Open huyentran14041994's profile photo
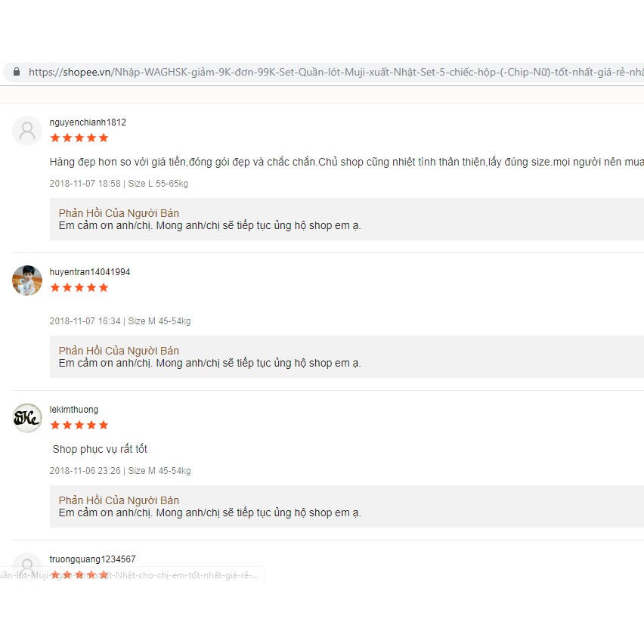The image size is (644, 644). click(27, 280)
